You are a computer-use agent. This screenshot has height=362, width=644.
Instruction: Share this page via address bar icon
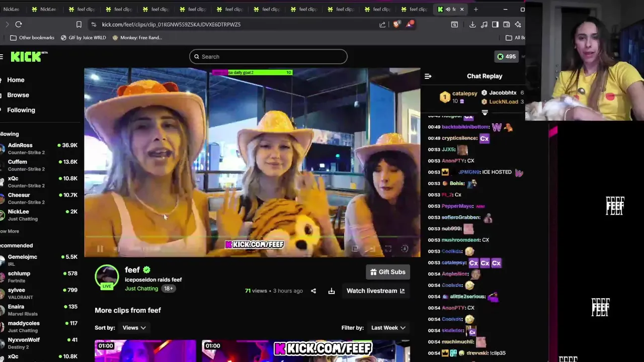tap(382, 24)
